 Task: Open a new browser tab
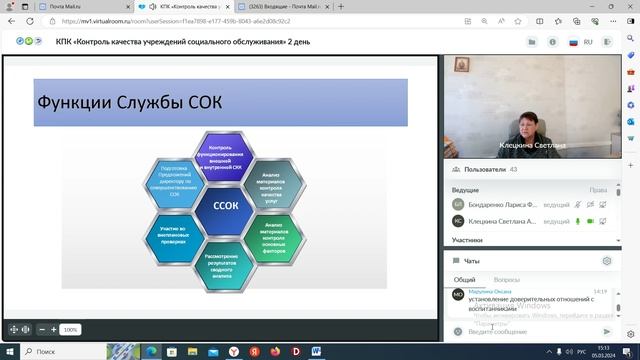tap(341, 7)
